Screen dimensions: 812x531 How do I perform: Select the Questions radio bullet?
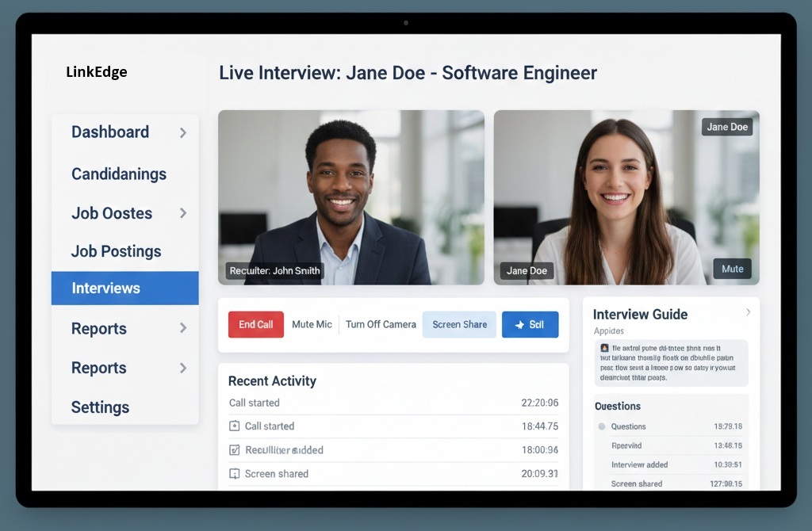[602, 426]
